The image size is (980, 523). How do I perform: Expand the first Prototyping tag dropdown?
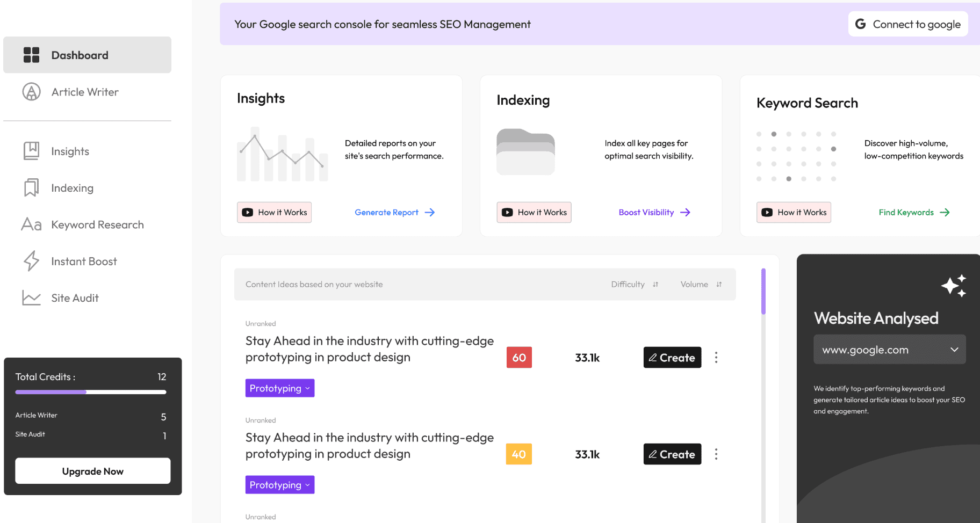click(280, 388)
